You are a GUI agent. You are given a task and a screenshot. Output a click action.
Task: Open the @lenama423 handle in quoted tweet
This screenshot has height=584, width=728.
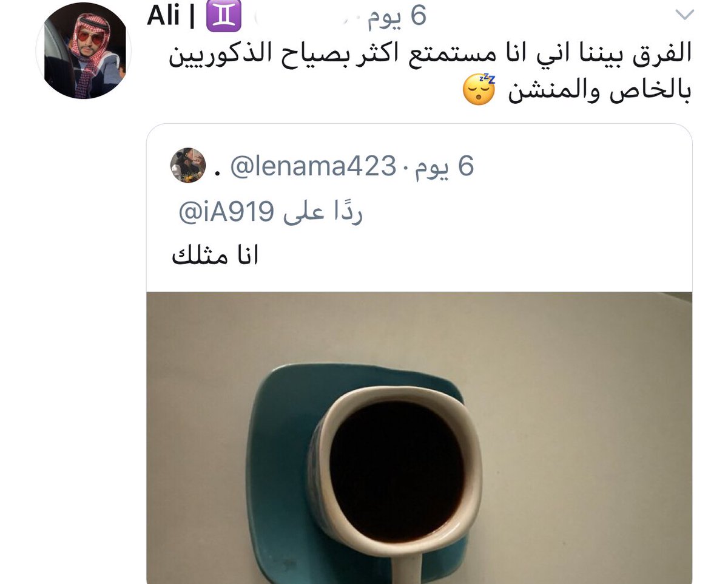point(312,166)
